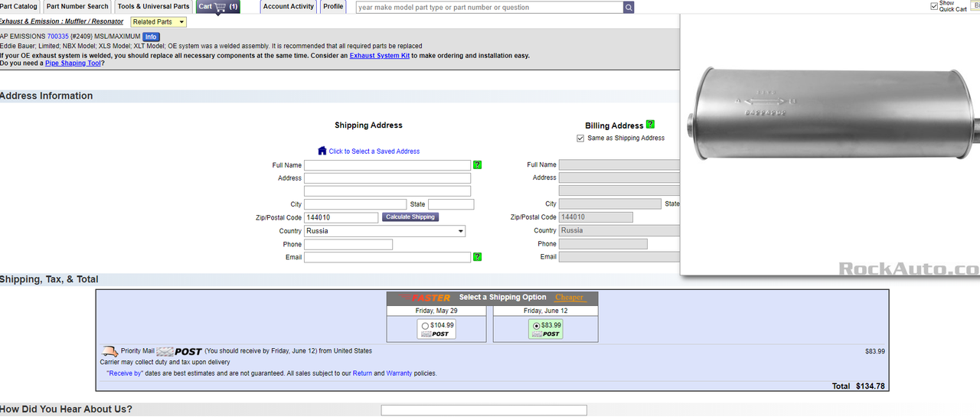
Task: Click shipping Full Name field
Action: [x=387, y=165]
